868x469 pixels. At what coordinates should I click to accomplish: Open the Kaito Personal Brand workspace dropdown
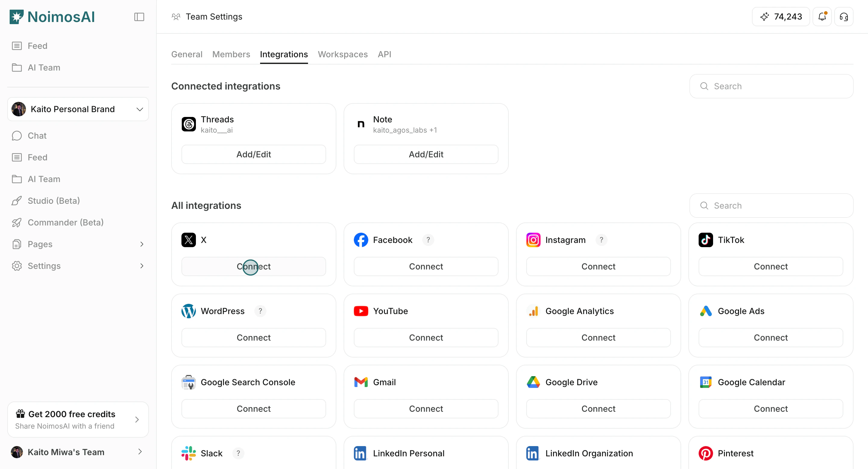click(x=78, y=109)
